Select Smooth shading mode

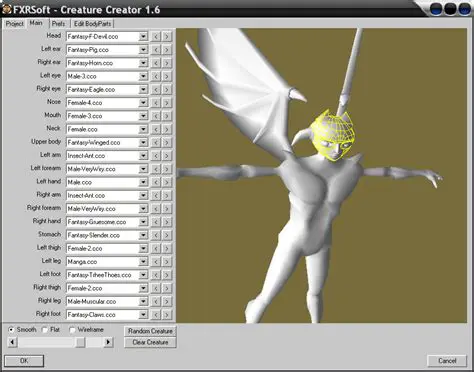coord(11,330)
